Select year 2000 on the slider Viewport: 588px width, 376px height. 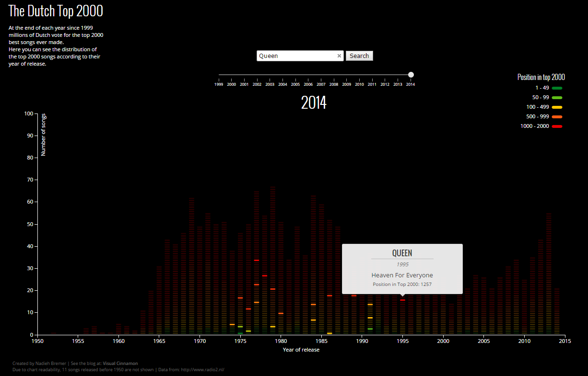pyautogui.click(x=232, y=84)
